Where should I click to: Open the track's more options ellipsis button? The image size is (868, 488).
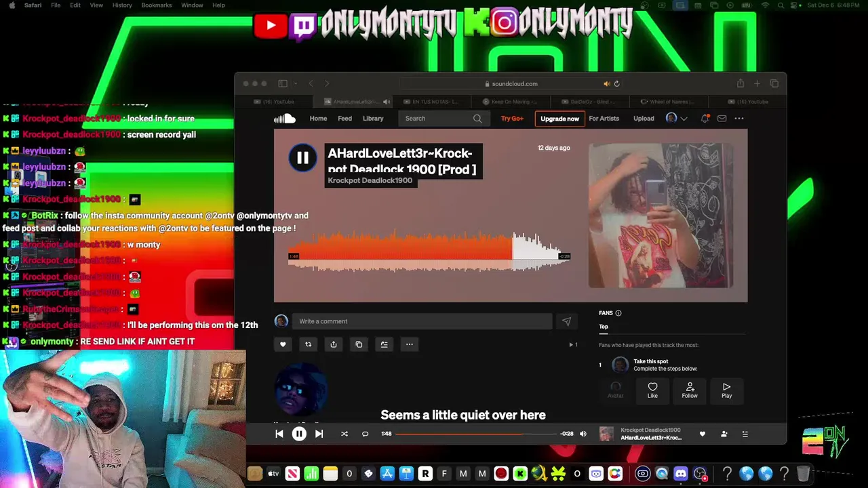click(409, 344)
